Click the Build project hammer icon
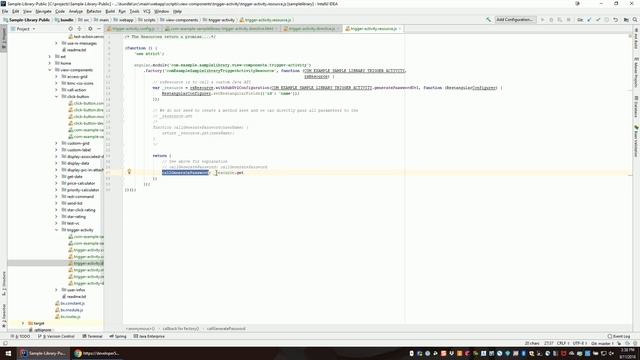 pos(488,20)
